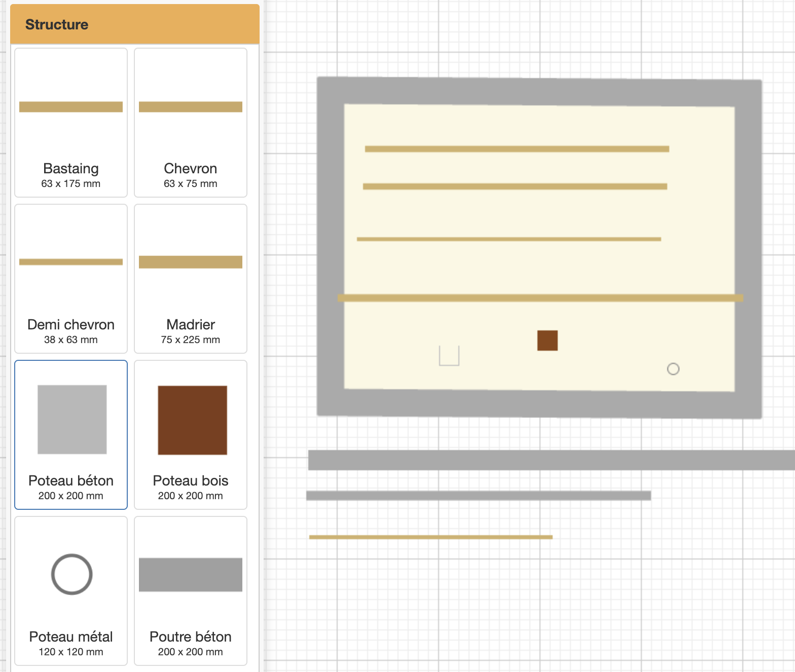795x672 pixels.
Task: Pick the Demi chevron structure item
Action: (x=71, y=279)
